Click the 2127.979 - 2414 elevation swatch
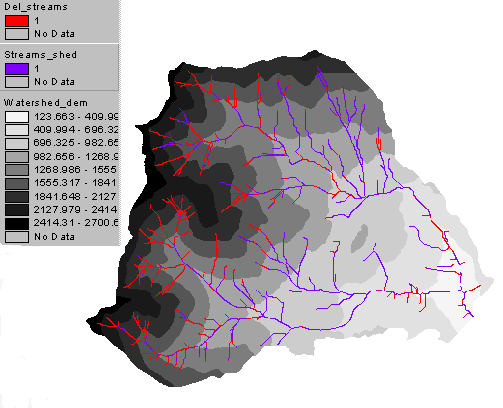Screen dimensions: 503x408 click(x=17, y=210)
